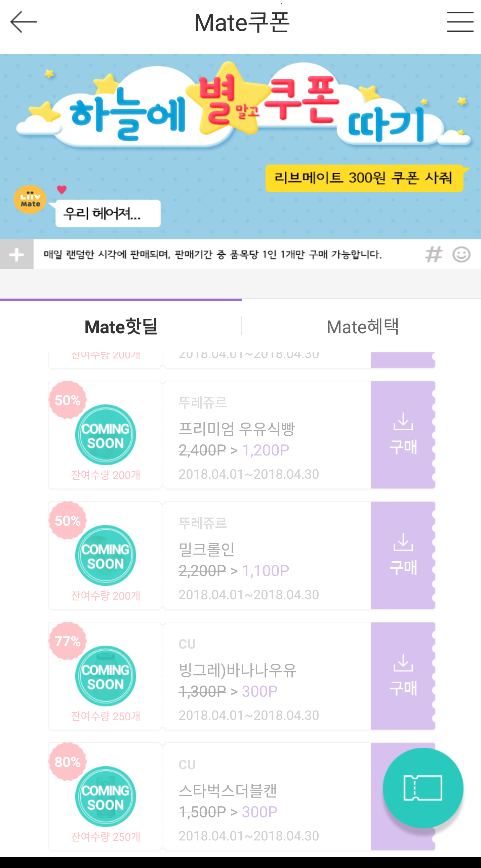Tap the 우리 헤어져 speech bubble
The image size is (481, 868).
(108, 213)
